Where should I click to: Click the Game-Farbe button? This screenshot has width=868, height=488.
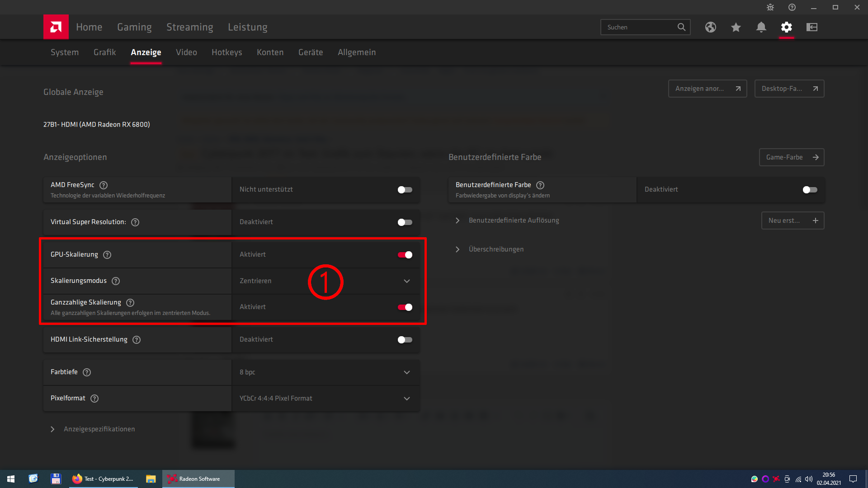pos(792,157)
